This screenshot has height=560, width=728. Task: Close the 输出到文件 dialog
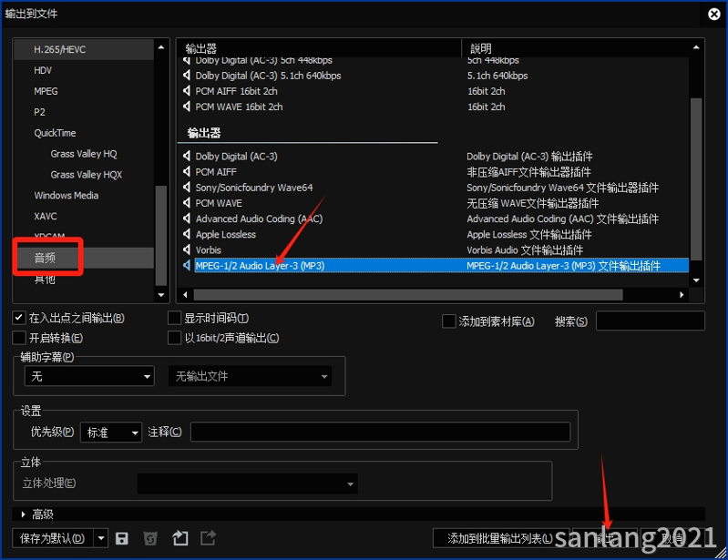coord(714,14)
